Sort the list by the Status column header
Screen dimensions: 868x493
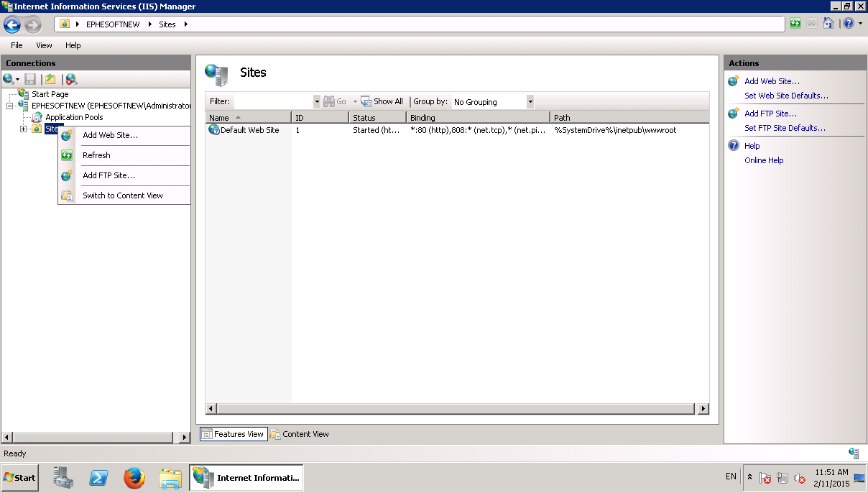(378, 118)
